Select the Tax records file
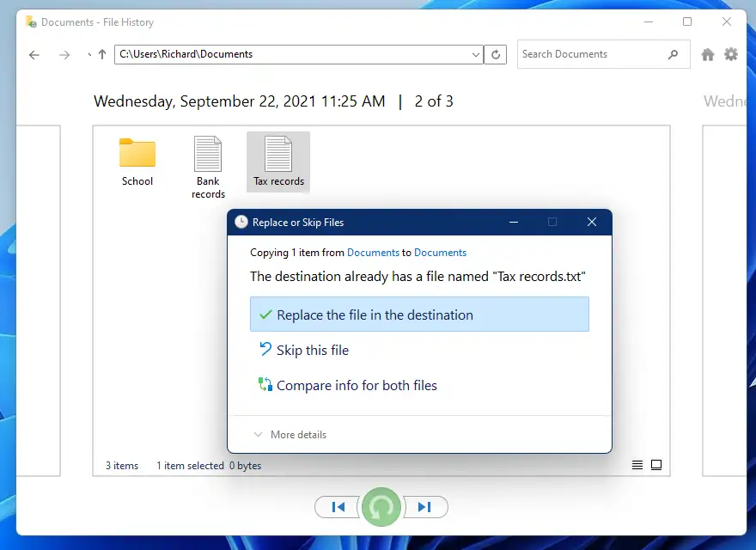 click(278, 162)
